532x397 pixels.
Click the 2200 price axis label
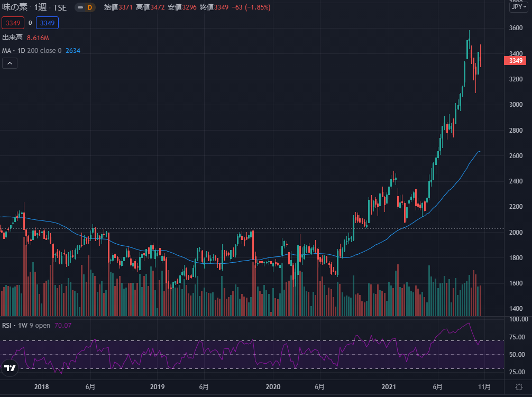coord(516,207)
